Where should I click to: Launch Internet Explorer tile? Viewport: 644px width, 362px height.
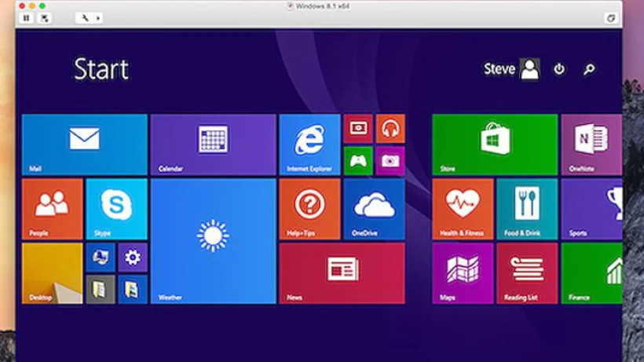309,144
